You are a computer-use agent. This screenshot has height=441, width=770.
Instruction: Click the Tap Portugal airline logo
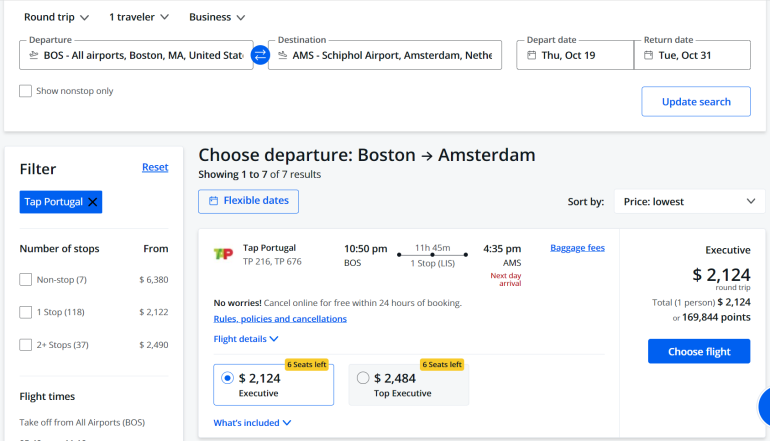[223, 254]
